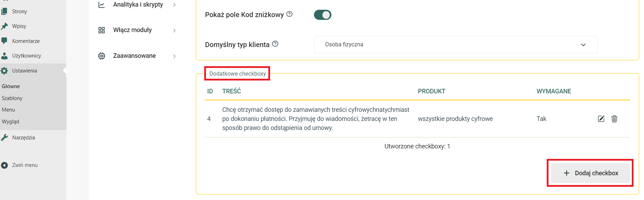
Task: Click the TREŚĆ column header
Action: coord(232,91)
